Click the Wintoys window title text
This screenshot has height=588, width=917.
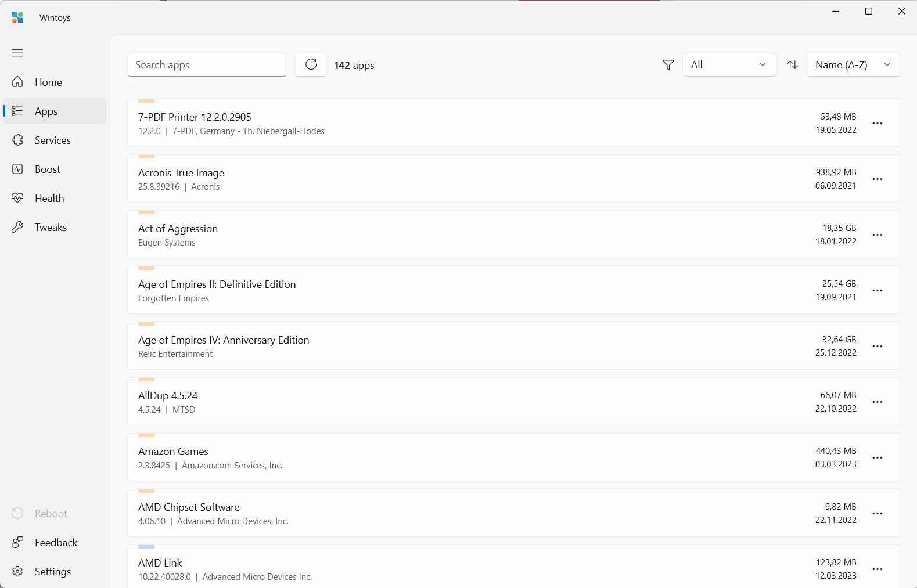[55, 18]
